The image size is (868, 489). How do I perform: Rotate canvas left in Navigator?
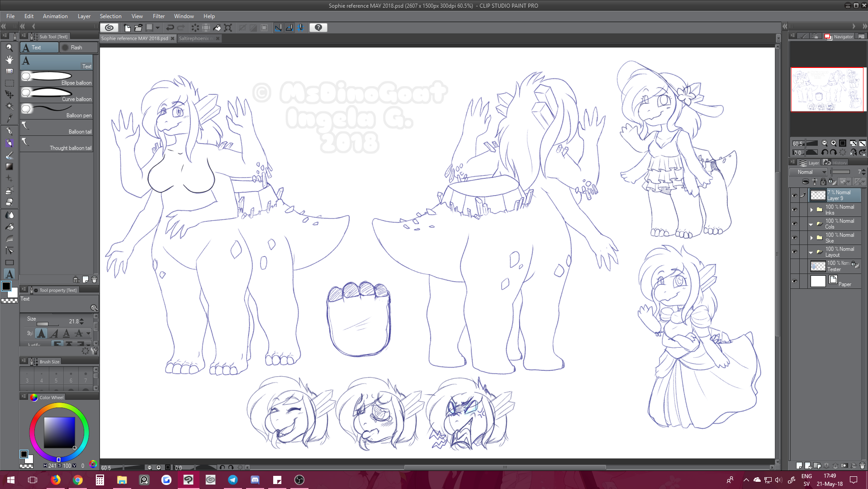[x=824, y=153]
